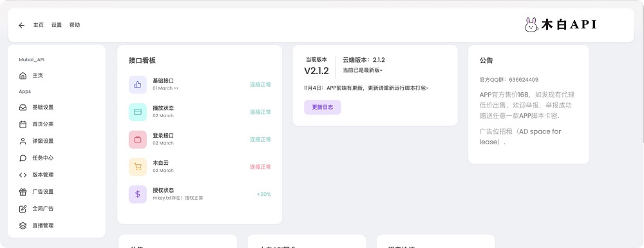This screenshot has width=644, height=248.
Task: Open 首页分类 in sidebar
Action: coord(43,124)
